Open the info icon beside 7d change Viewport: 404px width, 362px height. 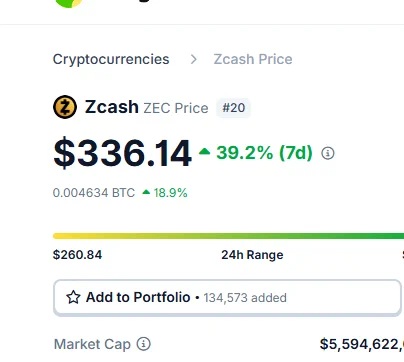(x=328, y=153)
